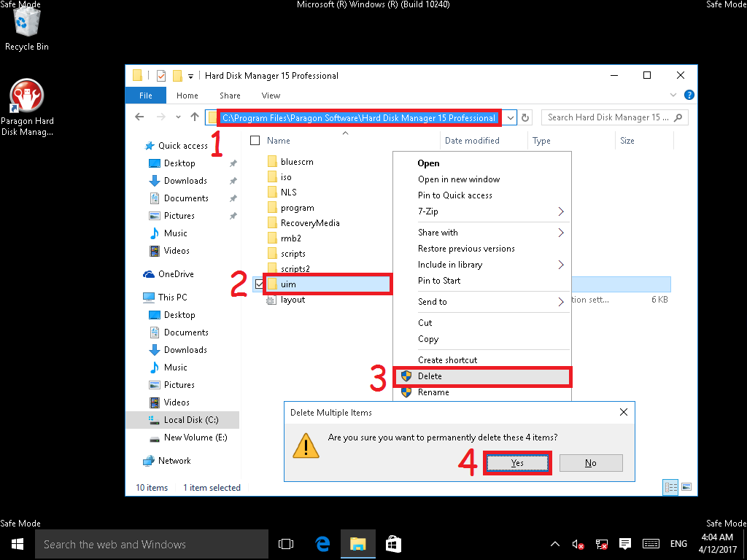Click the ENG language indicator
Image resolution: width=747 pixels, height=560 pixels.
pyautogui.click(x=678, y=544)
